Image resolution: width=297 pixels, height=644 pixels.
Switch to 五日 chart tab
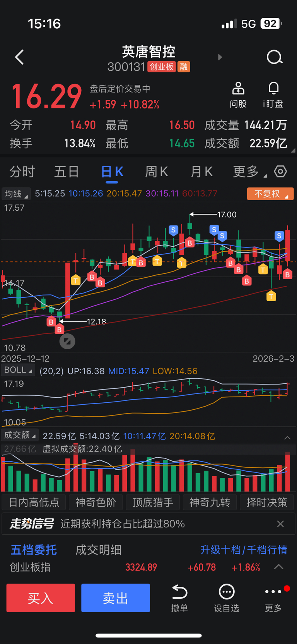pos(67,172)
